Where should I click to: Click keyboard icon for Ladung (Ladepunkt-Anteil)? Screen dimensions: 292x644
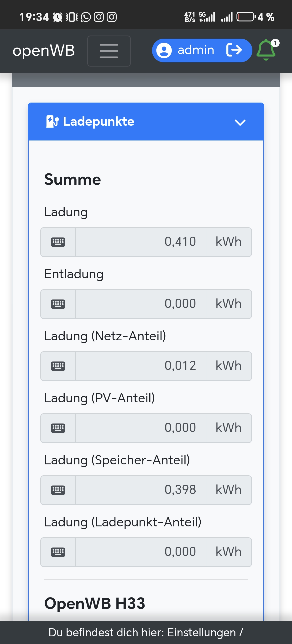(x=58, y=552)
